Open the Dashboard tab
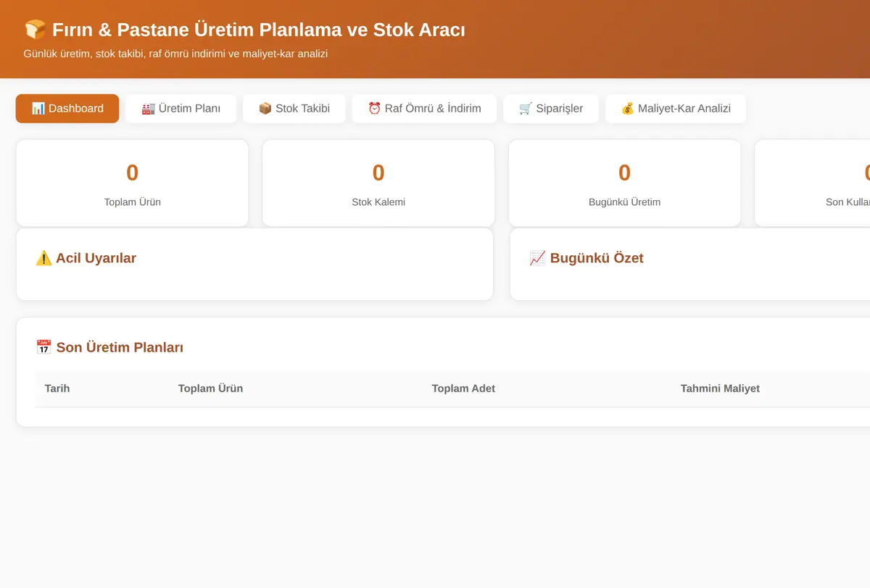 point(67,109)
